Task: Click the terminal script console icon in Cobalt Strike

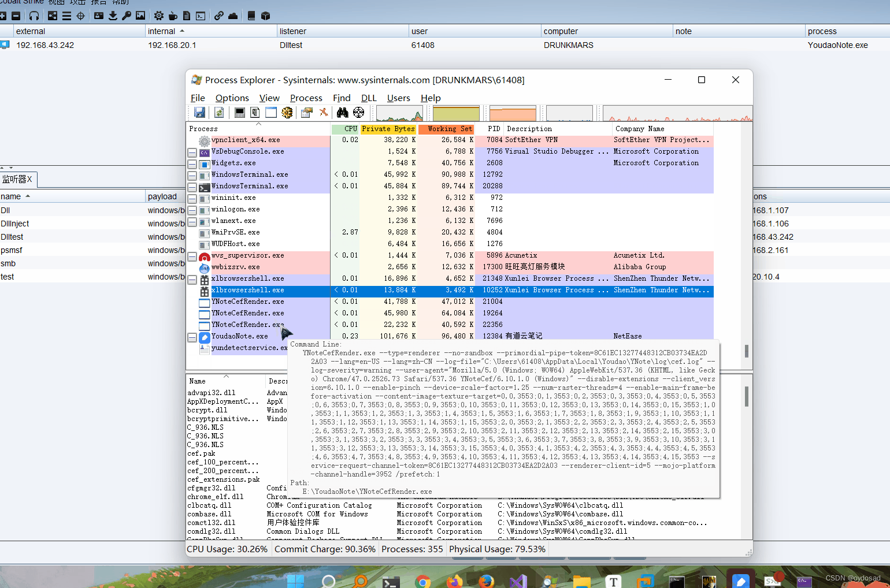Action: 201,16
